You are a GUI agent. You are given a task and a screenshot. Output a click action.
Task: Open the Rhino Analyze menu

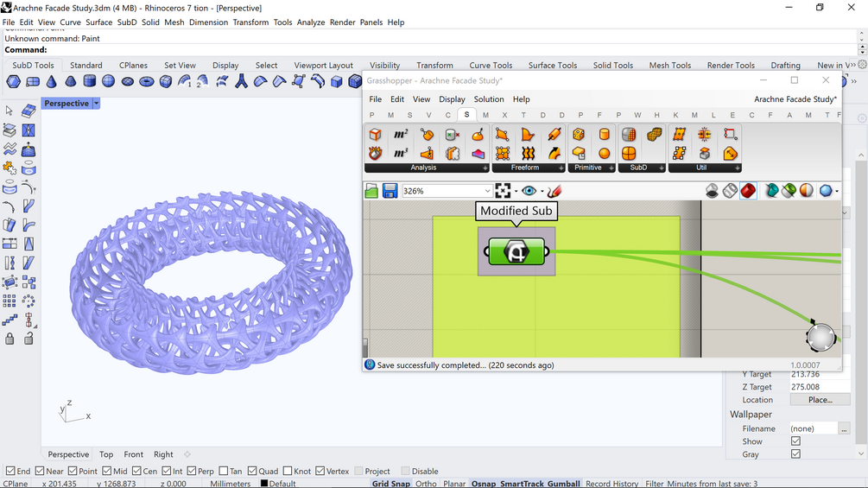click(x=311, y=22)
